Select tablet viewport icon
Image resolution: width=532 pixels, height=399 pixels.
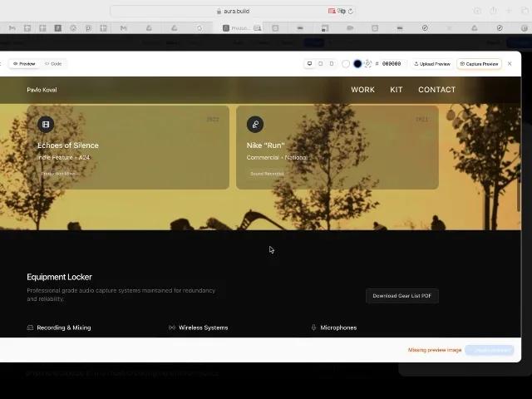[x=321, y=64]
